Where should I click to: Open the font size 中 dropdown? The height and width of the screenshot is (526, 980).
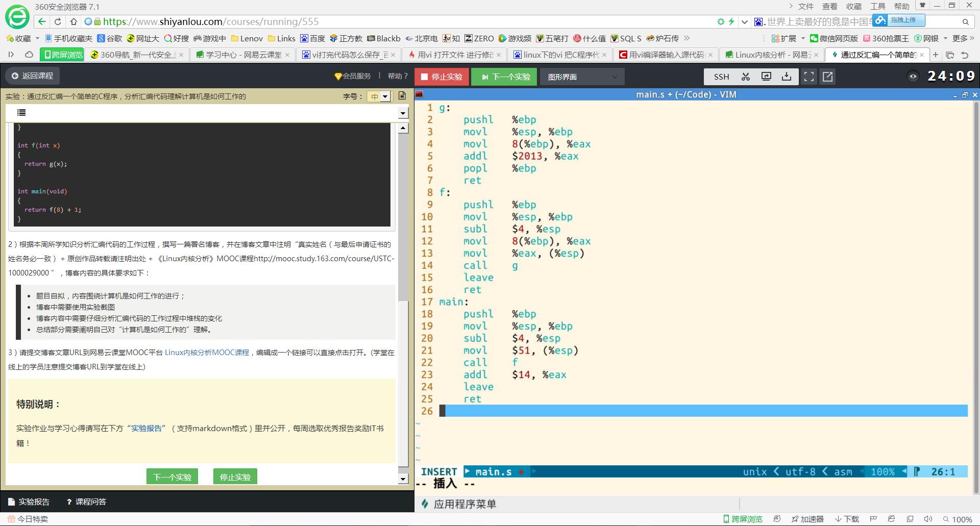[379, 96]
